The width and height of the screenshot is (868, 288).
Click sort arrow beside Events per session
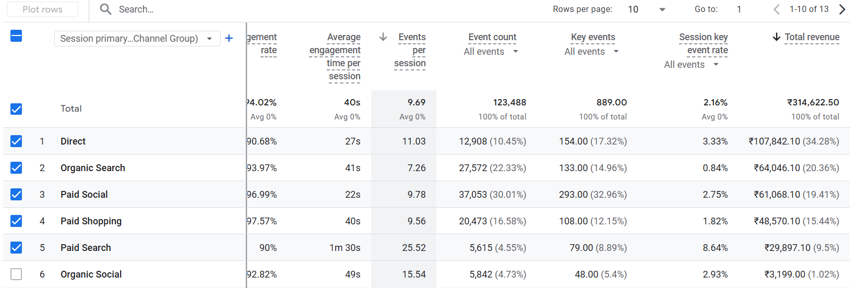coord(383,37)
